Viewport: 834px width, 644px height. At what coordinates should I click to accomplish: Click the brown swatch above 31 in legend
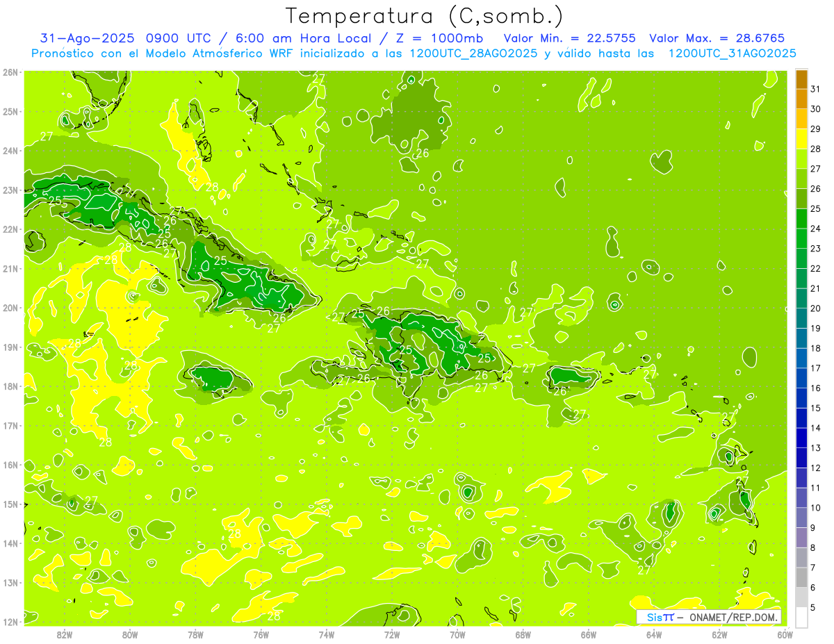pyautogui.click(x=801, y=79)
